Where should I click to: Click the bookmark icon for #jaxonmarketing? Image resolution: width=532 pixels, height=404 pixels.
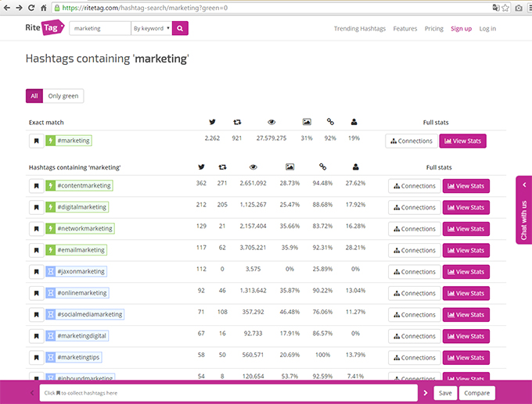[x=36, y=271]
